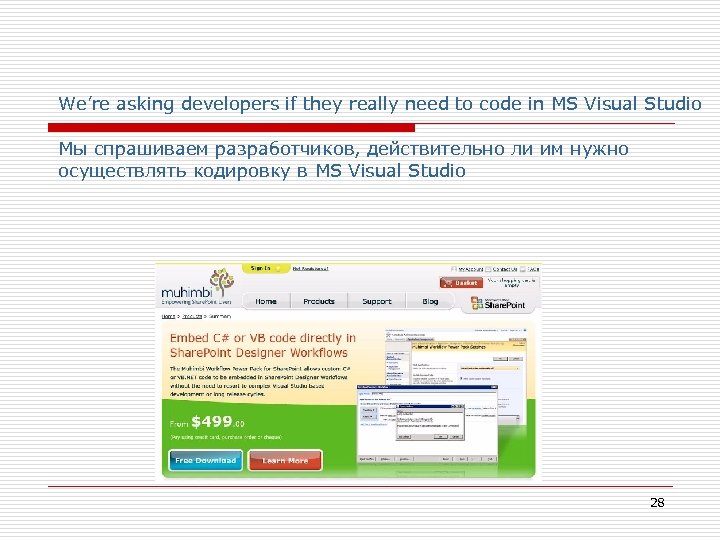This screenshot has width=720, height=540.
Task: Click Products in the breadcrumb trail
Action: (x=192, y=316)
